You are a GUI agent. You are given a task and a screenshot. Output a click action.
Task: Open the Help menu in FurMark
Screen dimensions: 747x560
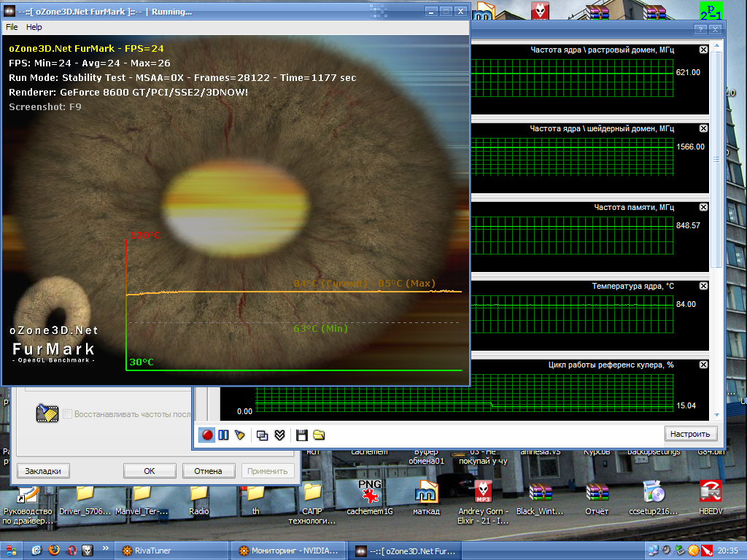point(34,27)
